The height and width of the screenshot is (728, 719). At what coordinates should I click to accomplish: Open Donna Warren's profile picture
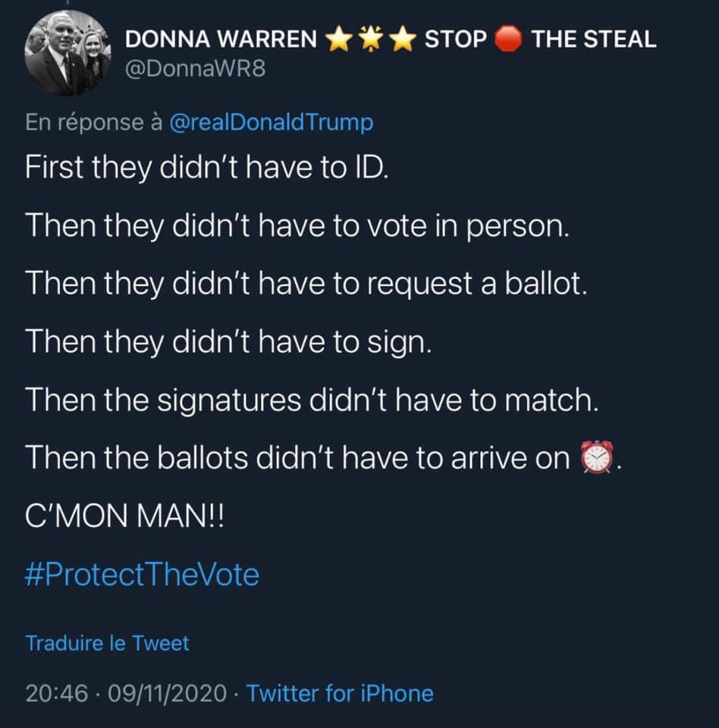click(68, 53)
